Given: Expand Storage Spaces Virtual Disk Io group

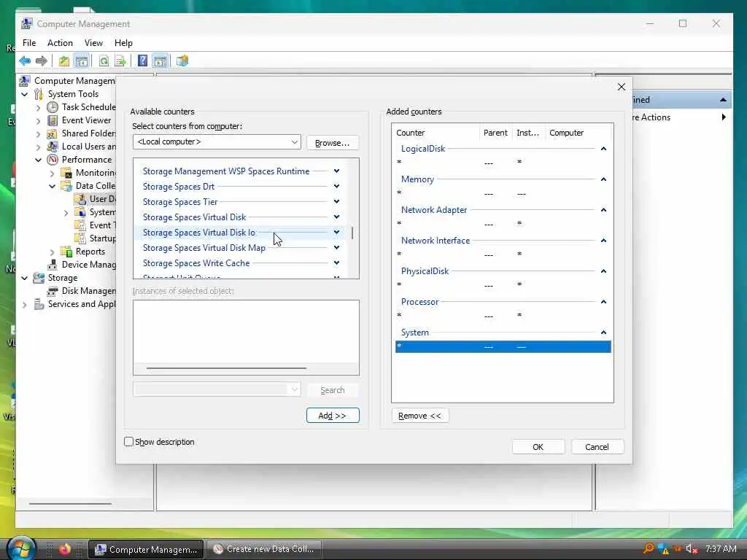Looking at the screenshot, I should (336, 233).
